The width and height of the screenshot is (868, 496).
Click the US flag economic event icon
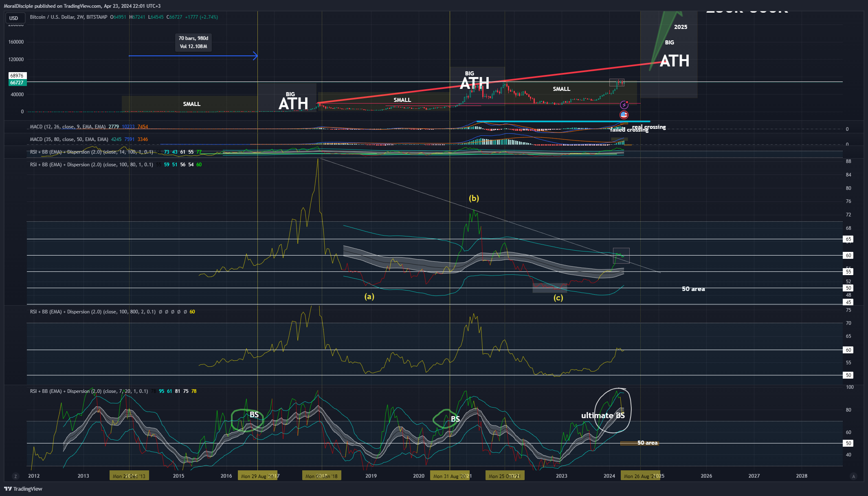pyautogui.click(x=624, y=115)
